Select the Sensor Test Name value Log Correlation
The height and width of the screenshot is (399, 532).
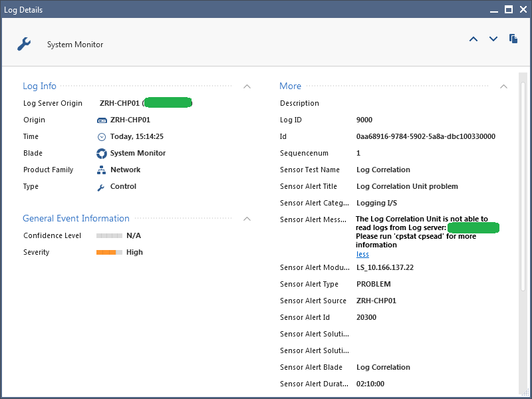point(384,170)
